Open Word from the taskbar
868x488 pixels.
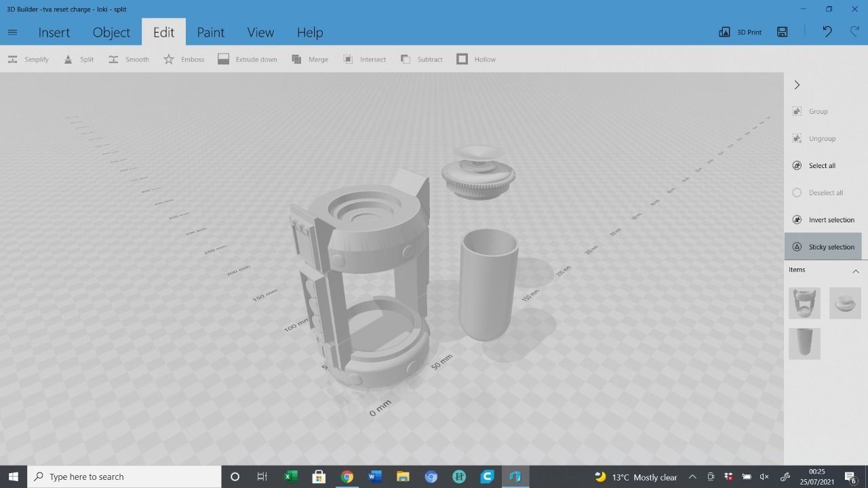[x=375, y=476]
